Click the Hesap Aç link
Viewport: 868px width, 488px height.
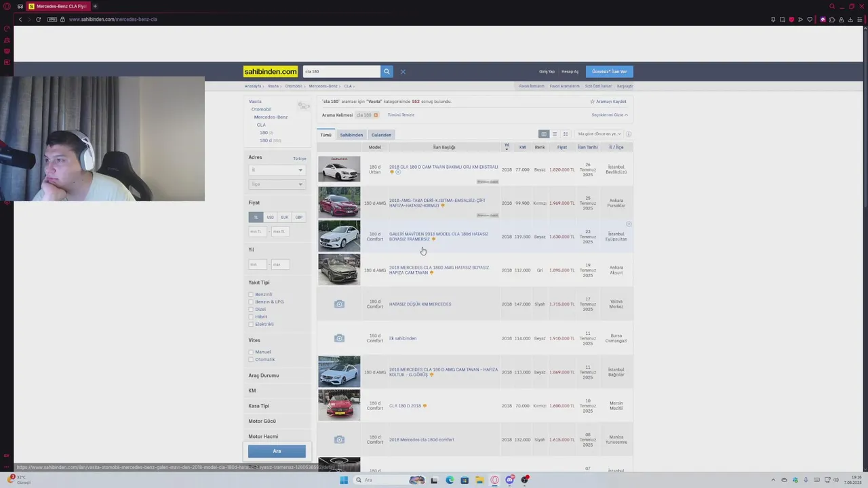[570, 71]
